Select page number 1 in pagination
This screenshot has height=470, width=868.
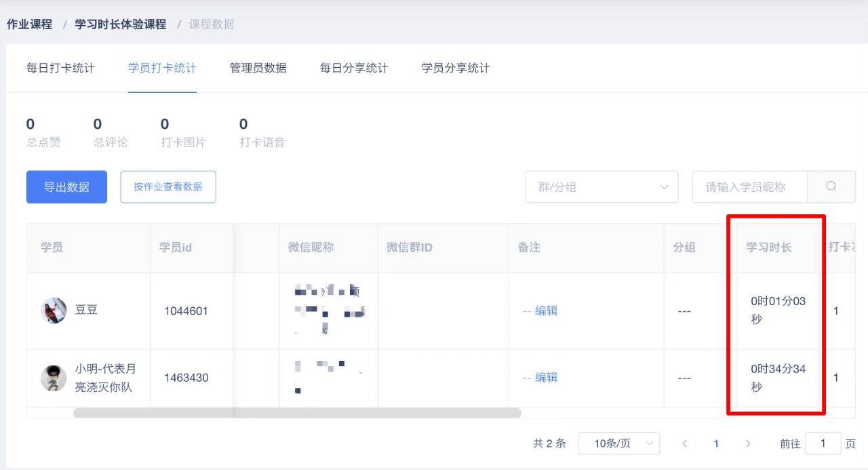[716, 444]
